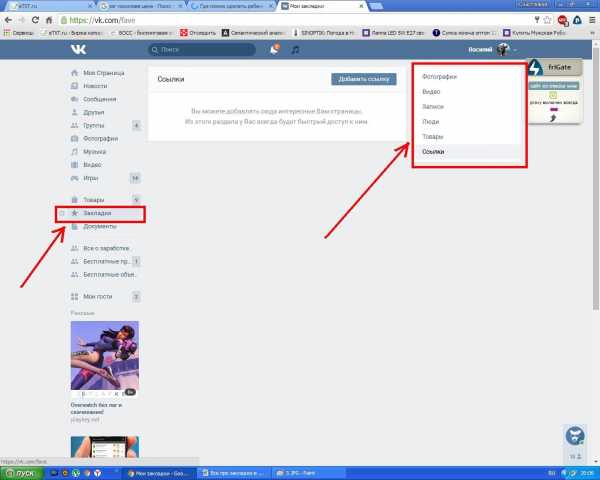
Task: Open the Chrome hamburger menu
Action: point(592,20)
